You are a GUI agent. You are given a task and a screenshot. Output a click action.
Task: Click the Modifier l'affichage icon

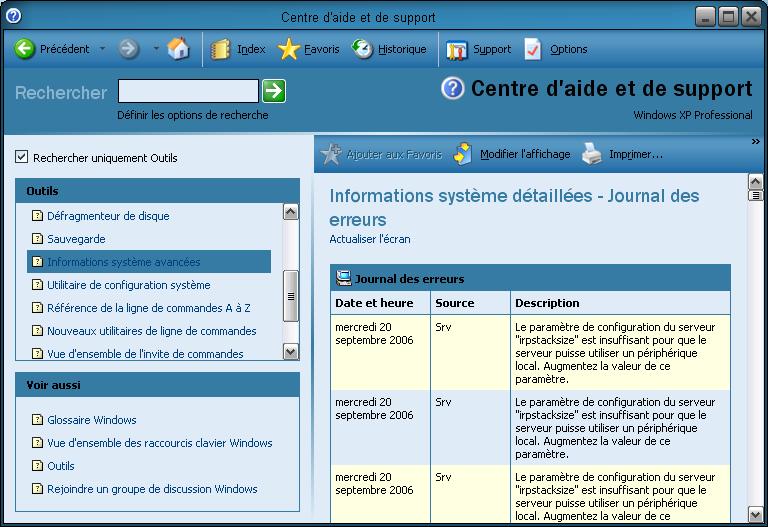[463, 154]
